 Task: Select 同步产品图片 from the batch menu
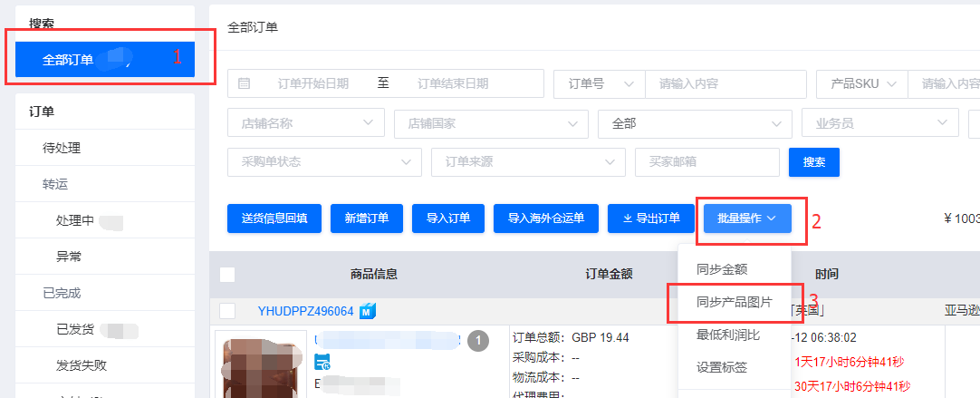click(734, 302)
